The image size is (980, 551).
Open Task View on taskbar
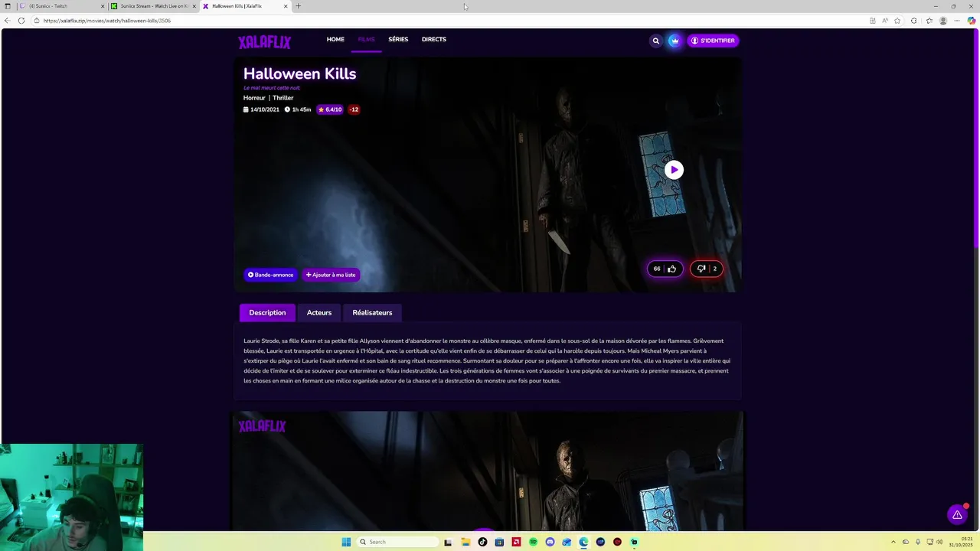448,542
